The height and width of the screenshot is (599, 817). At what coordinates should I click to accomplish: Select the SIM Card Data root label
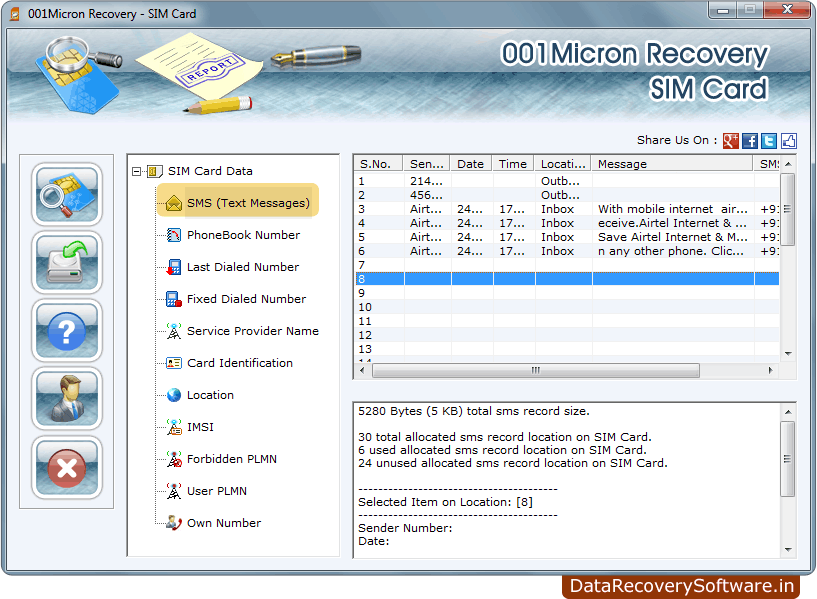click(210, 171)
